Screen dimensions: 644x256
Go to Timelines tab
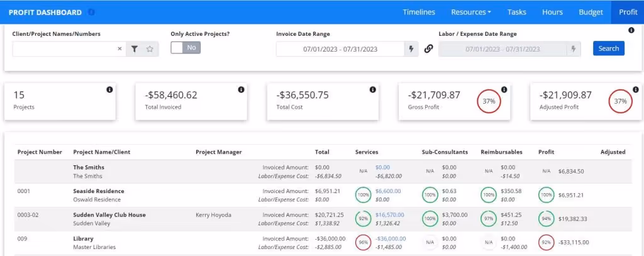coord(418,13)
